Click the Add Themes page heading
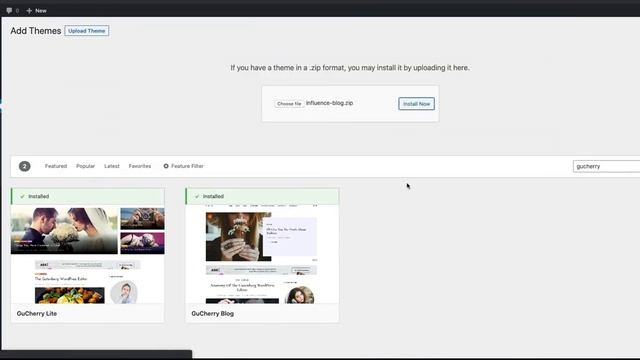The width and height of the screenshot is (640, 360). pyautogui.click(x=36, y=31)
